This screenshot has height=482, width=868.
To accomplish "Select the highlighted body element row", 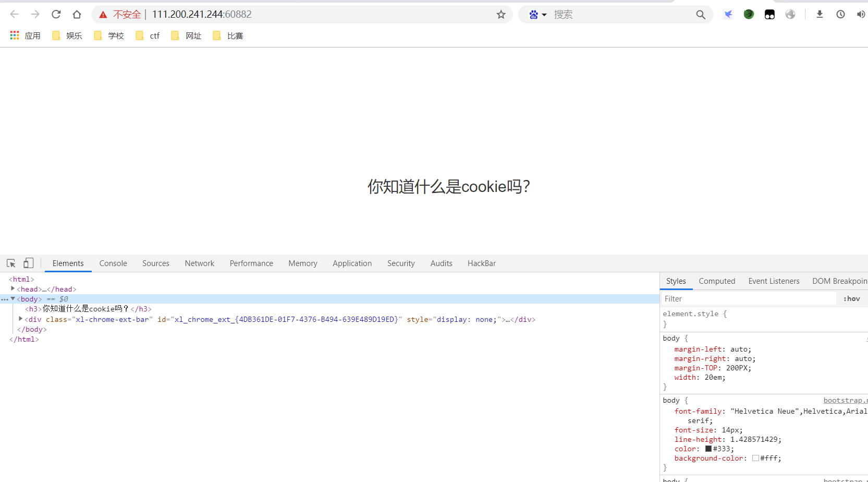I will [30, 298].
